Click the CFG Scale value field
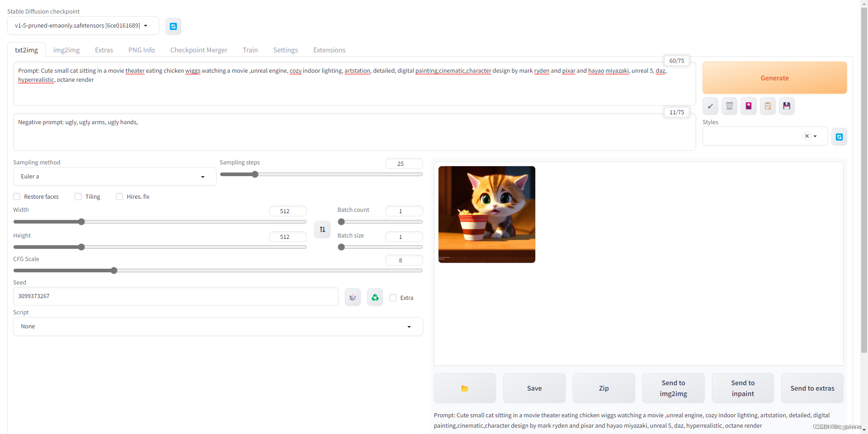868x434 pixels. [404, 260]
